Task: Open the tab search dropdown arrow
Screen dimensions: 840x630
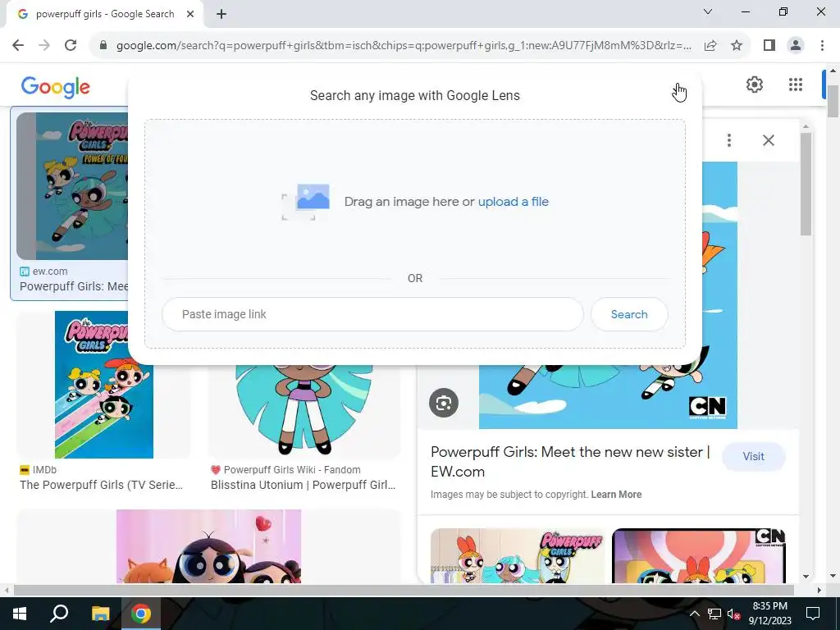Action: tap(708, 11)
